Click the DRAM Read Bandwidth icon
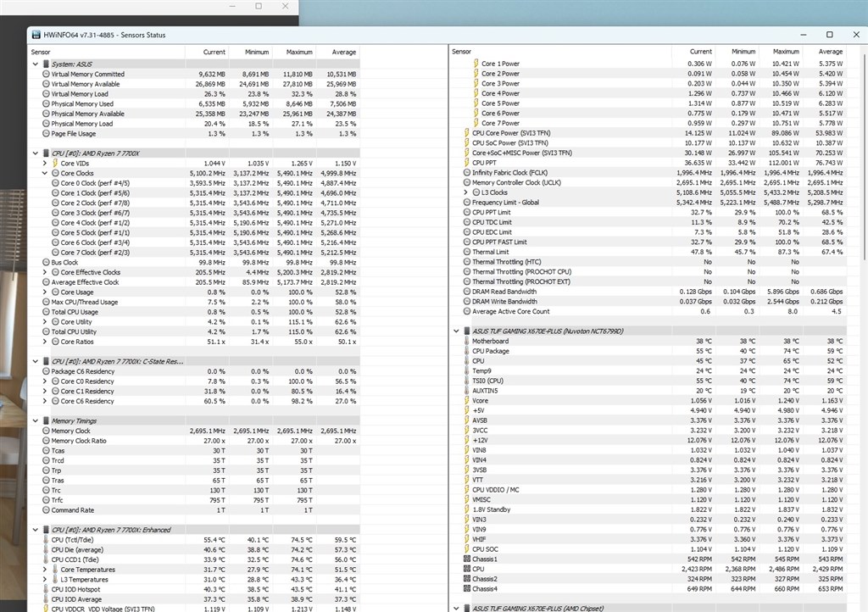Screen dimensions: 868x612 467,292
